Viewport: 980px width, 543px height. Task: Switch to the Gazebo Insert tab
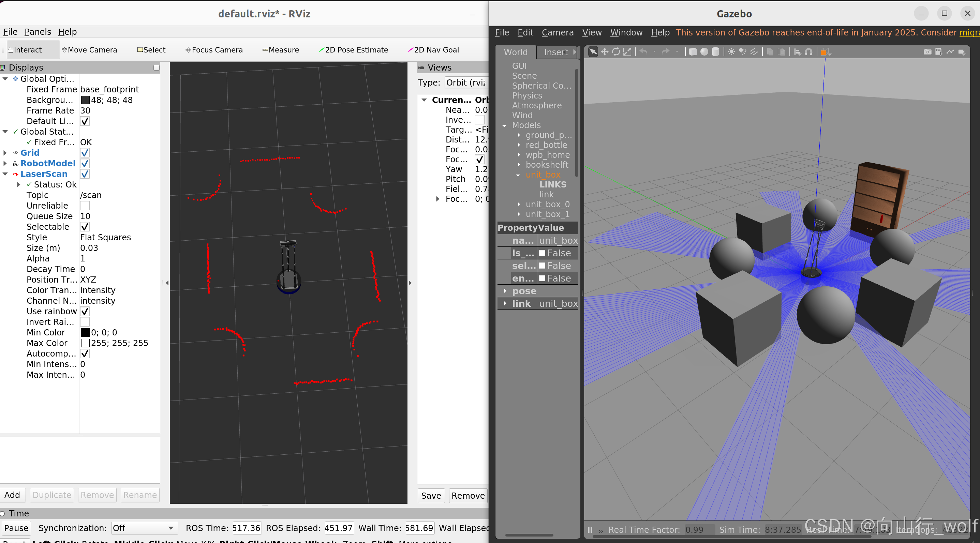click(x=556, y=52)
